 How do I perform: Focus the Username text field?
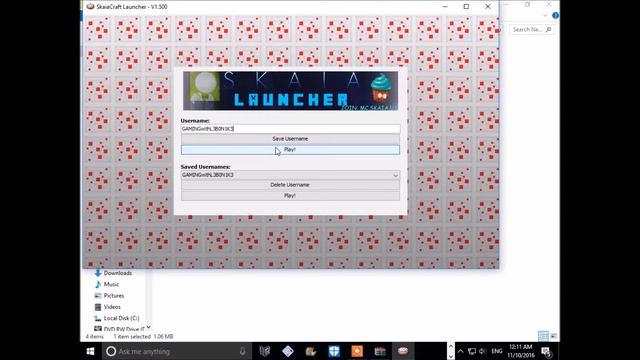click(290, 129)
